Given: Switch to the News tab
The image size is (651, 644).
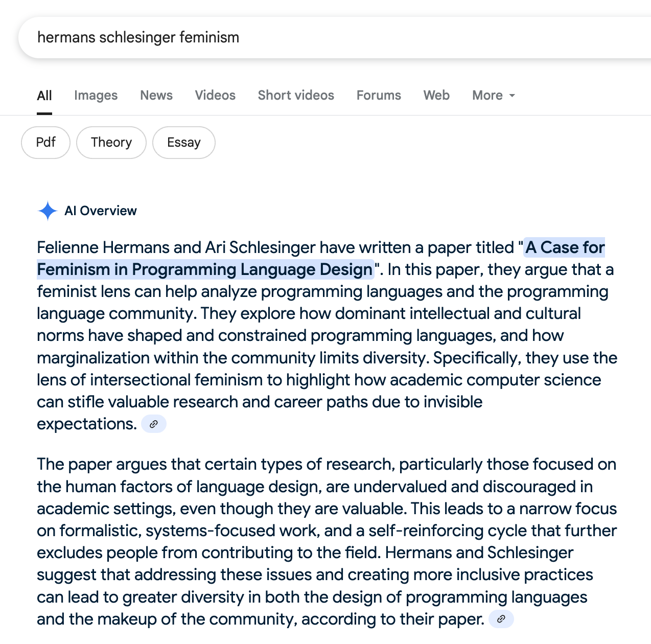Looking at the screenshot, I should [x=156, y=96].
